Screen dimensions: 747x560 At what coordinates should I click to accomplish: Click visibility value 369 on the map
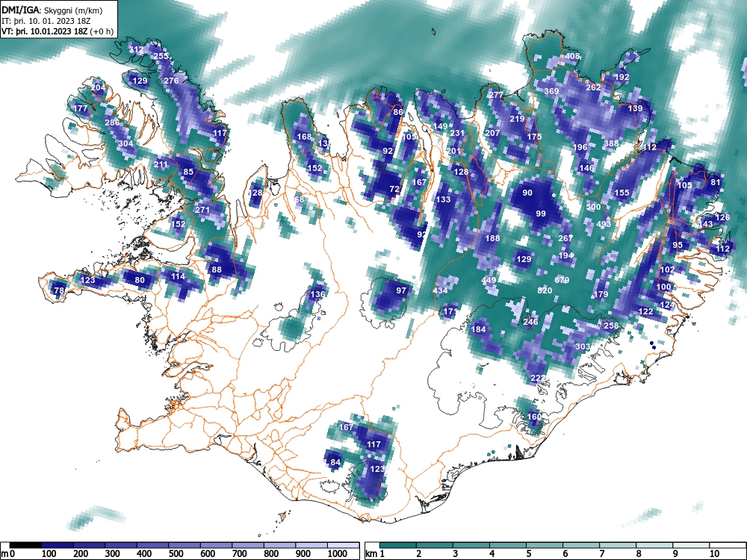pos(551,91)
